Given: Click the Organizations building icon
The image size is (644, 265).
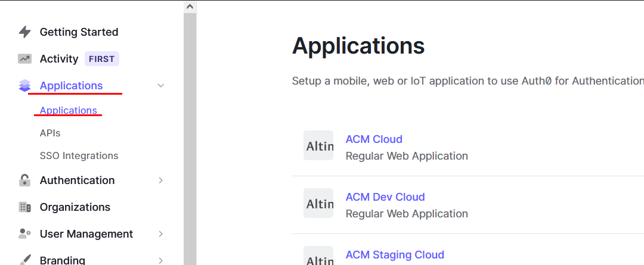Looking at the screenshot, I should (24, 207).
